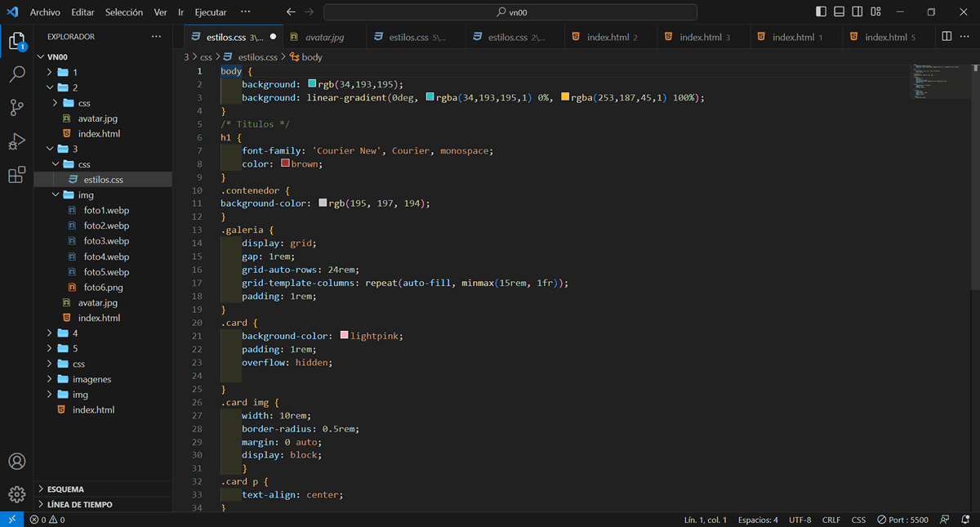
Task: Click the split editor right icon
Action: 947,37
